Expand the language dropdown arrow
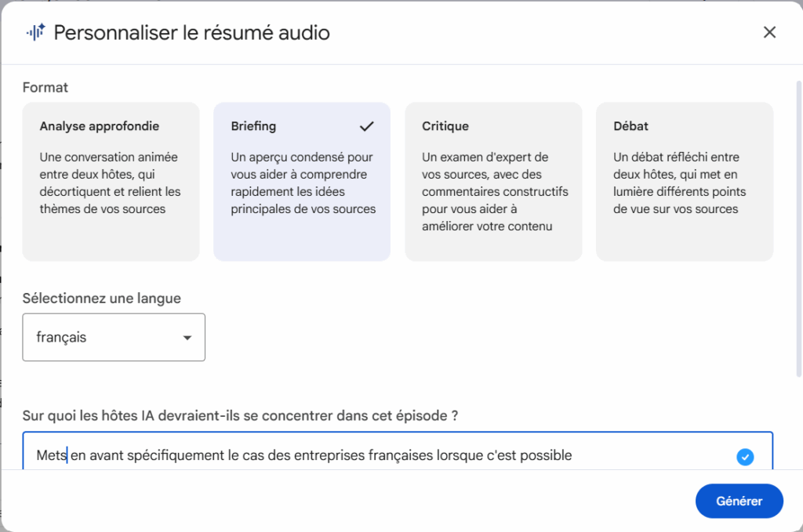The width and height of the screenshot is (803, 532). tap(187, 338)
